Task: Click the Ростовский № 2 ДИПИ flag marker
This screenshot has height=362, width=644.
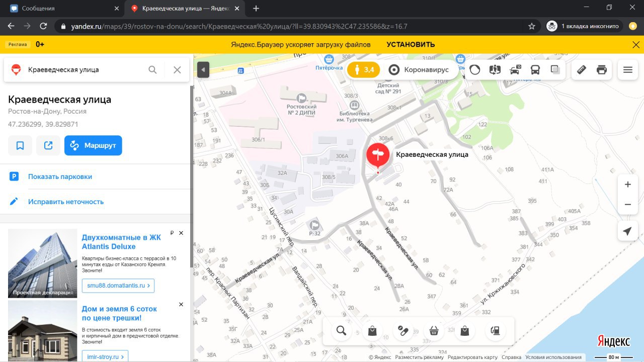Action: [302, 97]
